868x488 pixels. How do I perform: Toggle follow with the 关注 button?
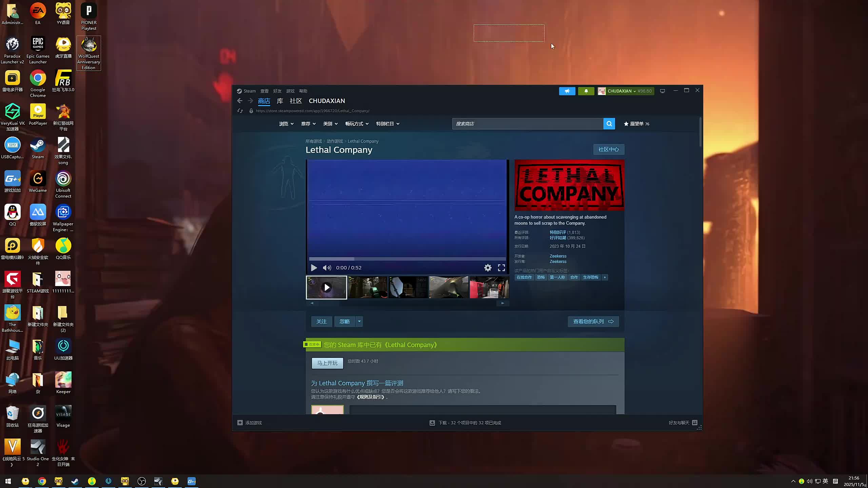point(321,321)
